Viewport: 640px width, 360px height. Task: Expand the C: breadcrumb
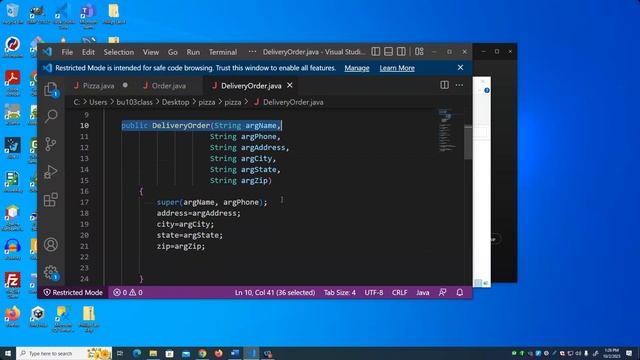coord(77,102)
